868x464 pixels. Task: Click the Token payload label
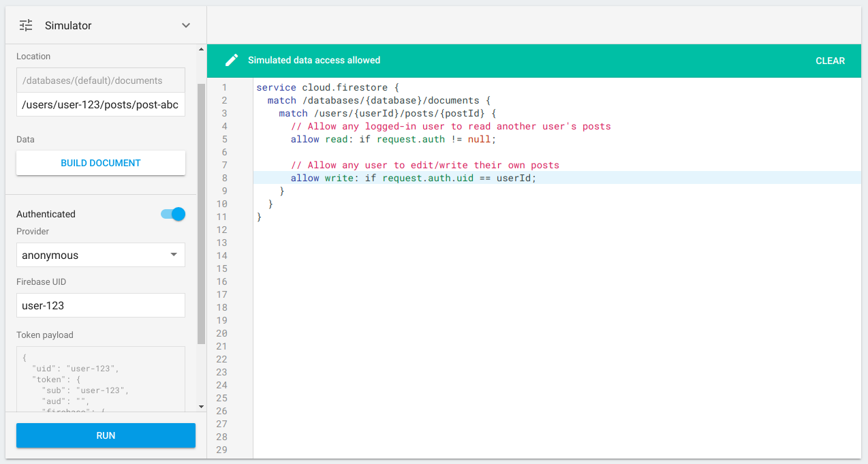click(45, 335)
